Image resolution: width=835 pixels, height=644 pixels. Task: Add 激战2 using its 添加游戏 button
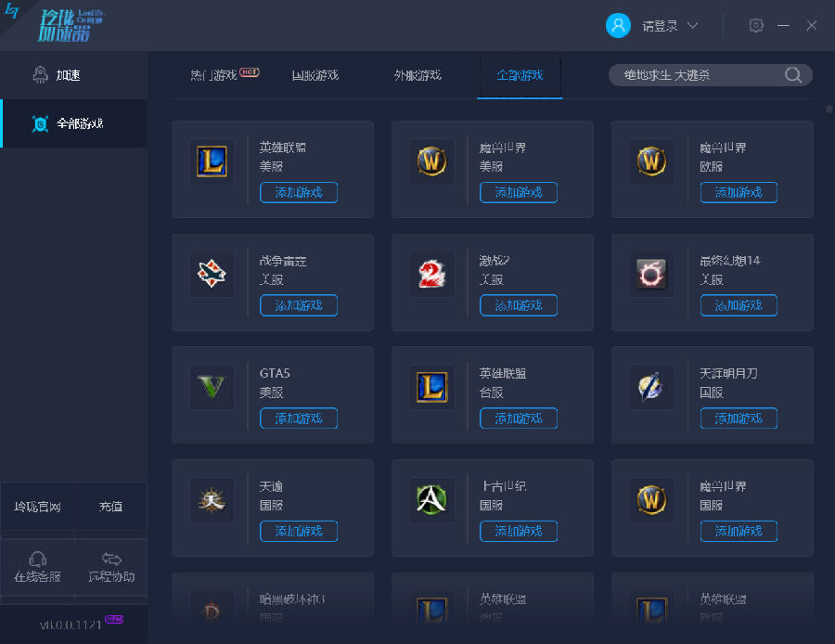[x=519, y=305]
